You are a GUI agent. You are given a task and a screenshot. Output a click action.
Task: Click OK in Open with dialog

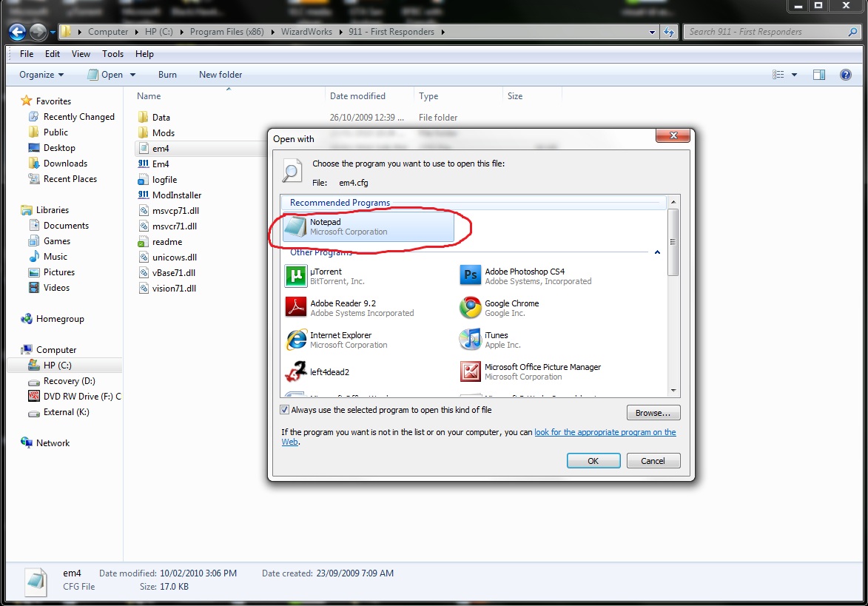coord(593,461)
